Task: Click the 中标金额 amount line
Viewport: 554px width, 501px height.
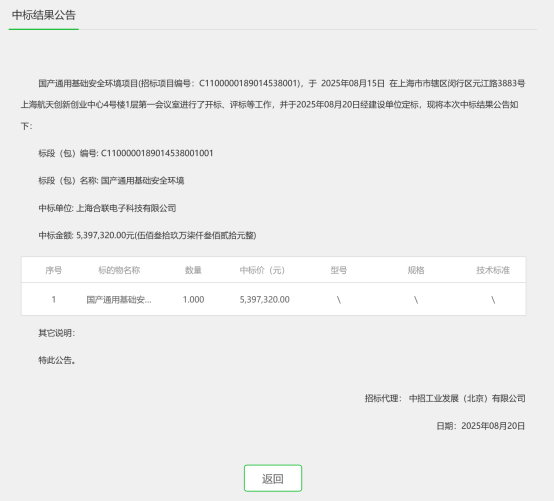Action: click(x=147, y=235)
